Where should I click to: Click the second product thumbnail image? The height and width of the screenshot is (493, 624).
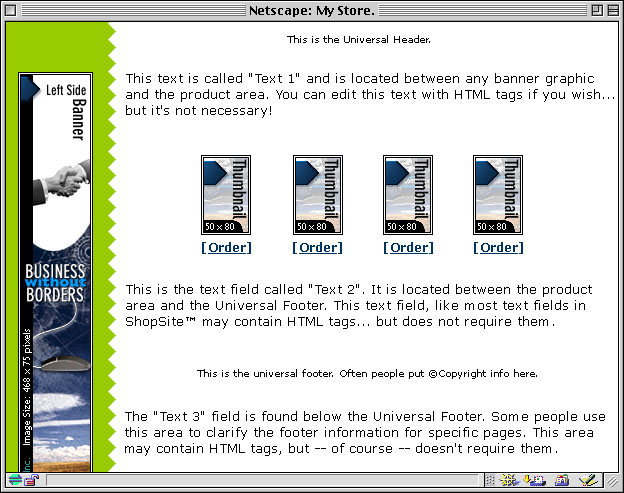point(317,194)
